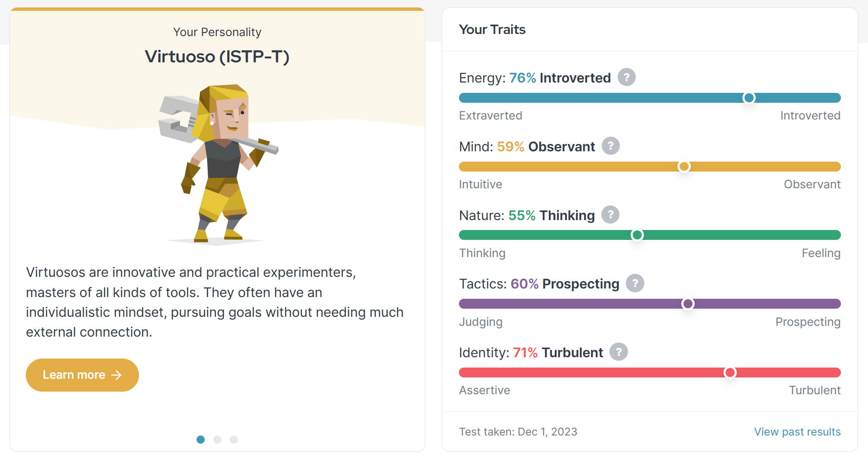Image resolution: width=868 pixels, height=463 pixels.
Task: Click the Virtuoso (ISTP-T) heading
Action: (217, 56)
